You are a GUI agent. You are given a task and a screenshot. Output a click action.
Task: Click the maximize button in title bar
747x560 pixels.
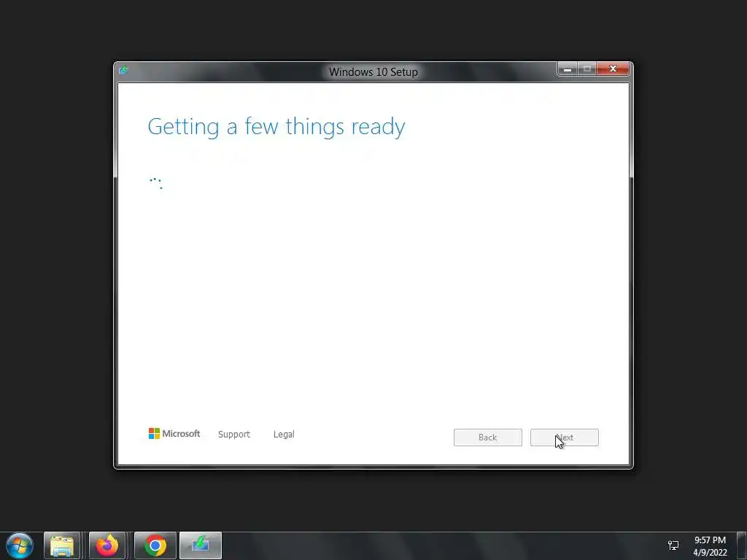tap(587, 69)
